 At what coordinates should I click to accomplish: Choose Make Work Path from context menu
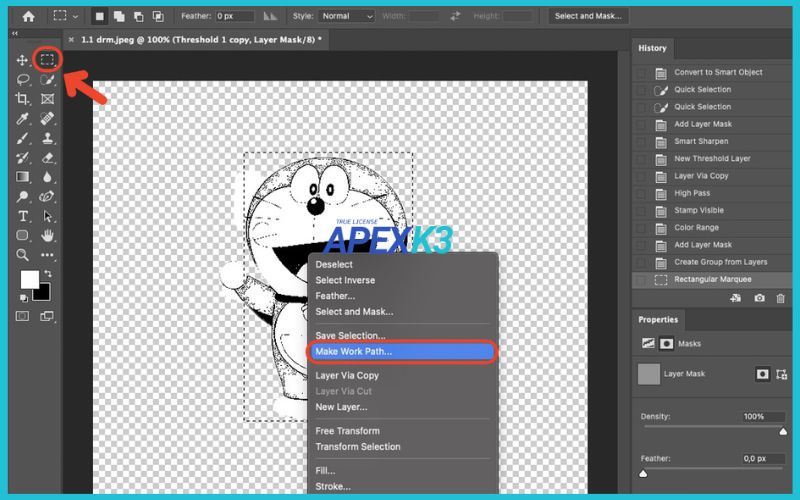coord(402,352)
